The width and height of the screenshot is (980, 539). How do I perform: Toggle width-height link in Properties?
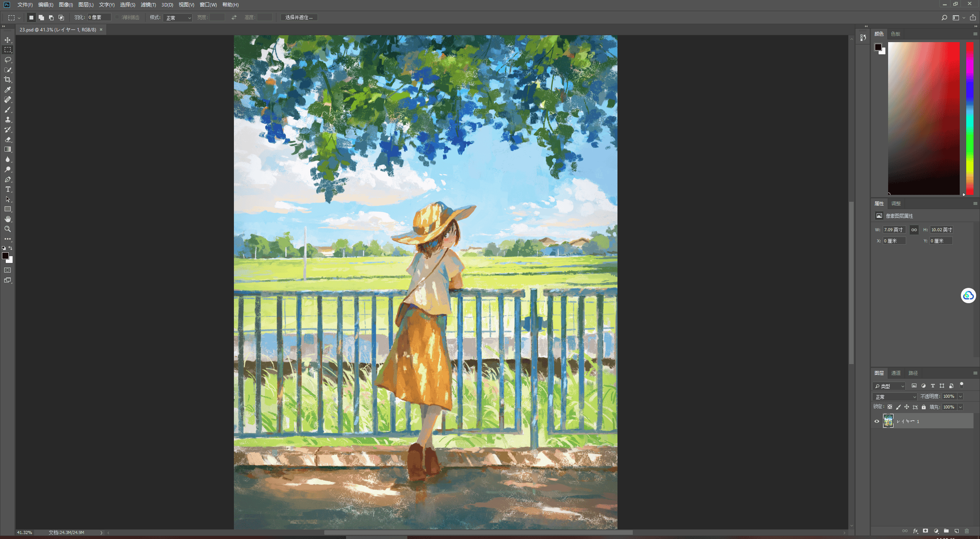(914, 230)
